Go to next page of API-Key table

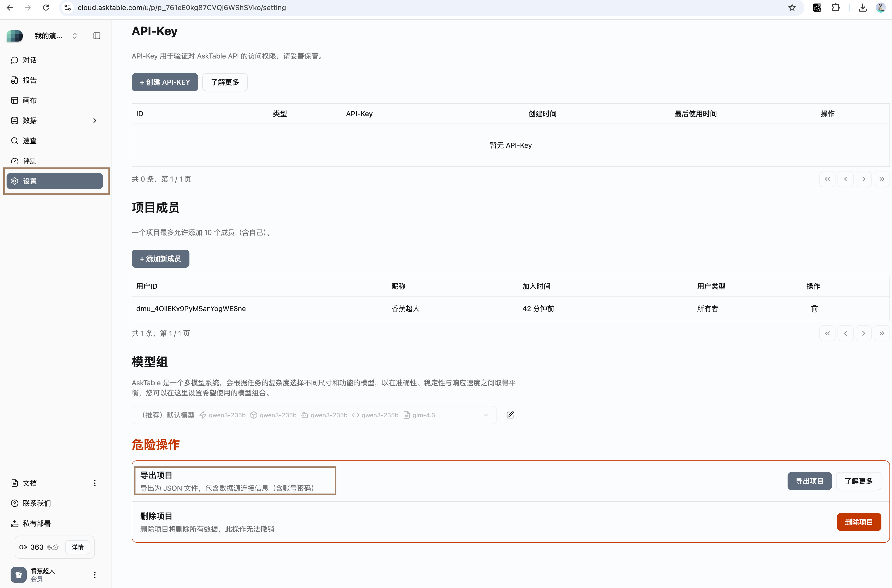tap(863, 179)
